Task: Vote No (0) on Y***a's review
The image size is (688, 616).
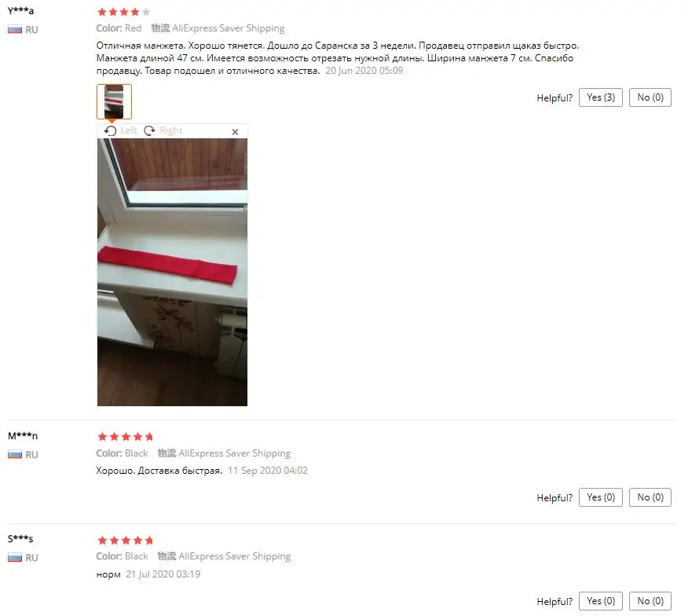Action: (x=650, y=97)
